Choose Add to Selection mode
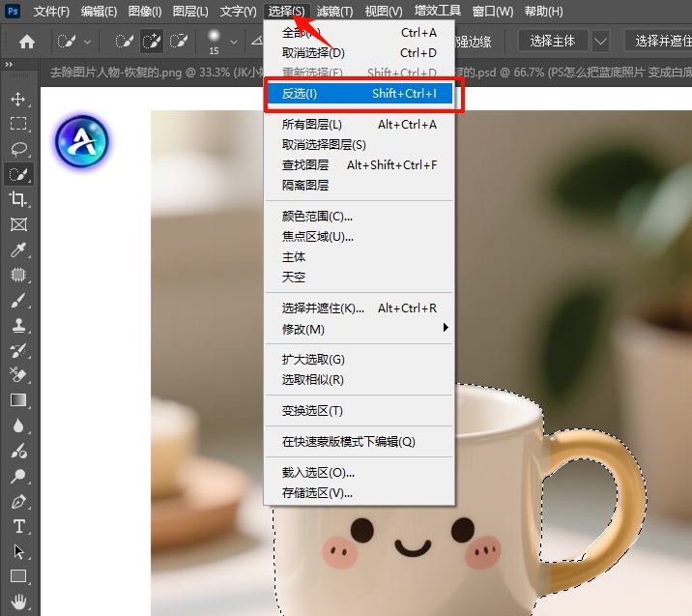Viewport: 692px width, 616px height. click(x=152, y=42)
